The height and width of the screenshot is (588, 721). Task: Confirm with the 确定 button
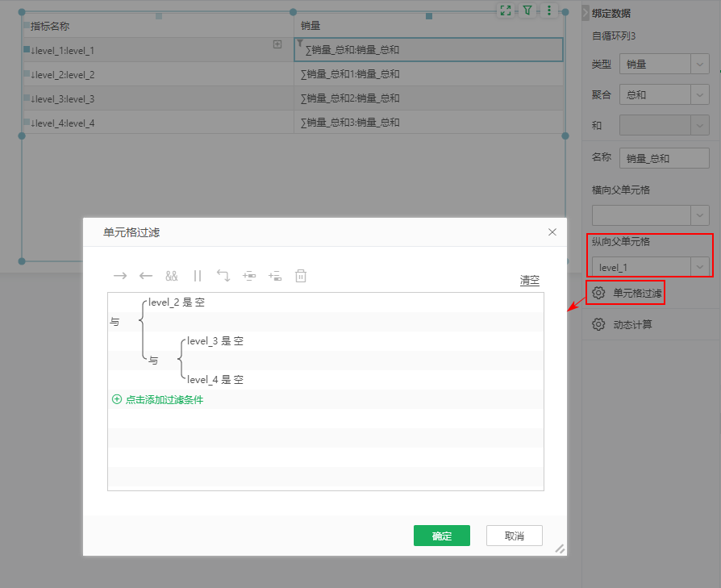click(x=442, y=536)
